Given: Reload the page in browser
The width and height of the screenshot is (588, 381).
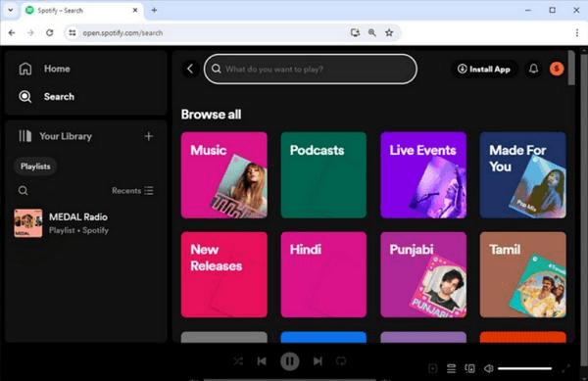Looking at the screenshot, I should point(50,33).
